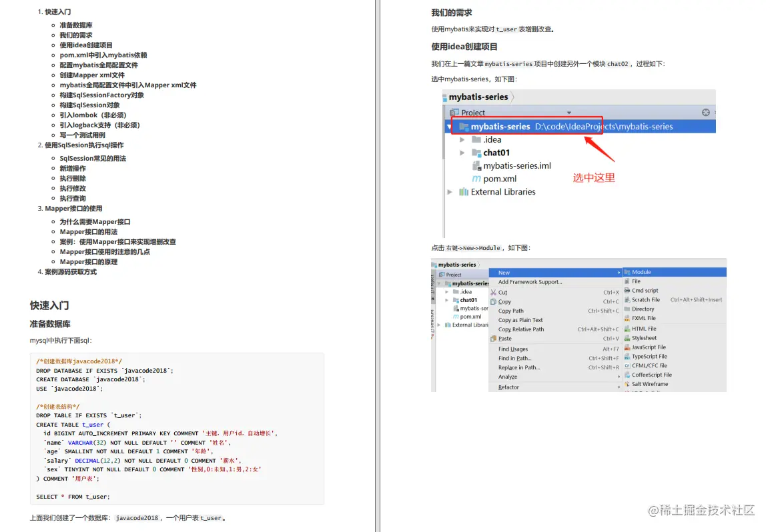
Task: Click the HTML File icon
Action: point(627,329)
